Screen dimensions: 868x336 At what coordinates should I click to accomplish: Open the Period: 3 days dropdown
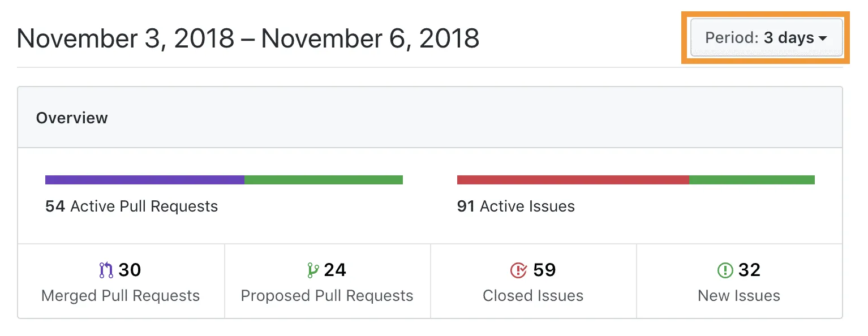click(766, 38)
